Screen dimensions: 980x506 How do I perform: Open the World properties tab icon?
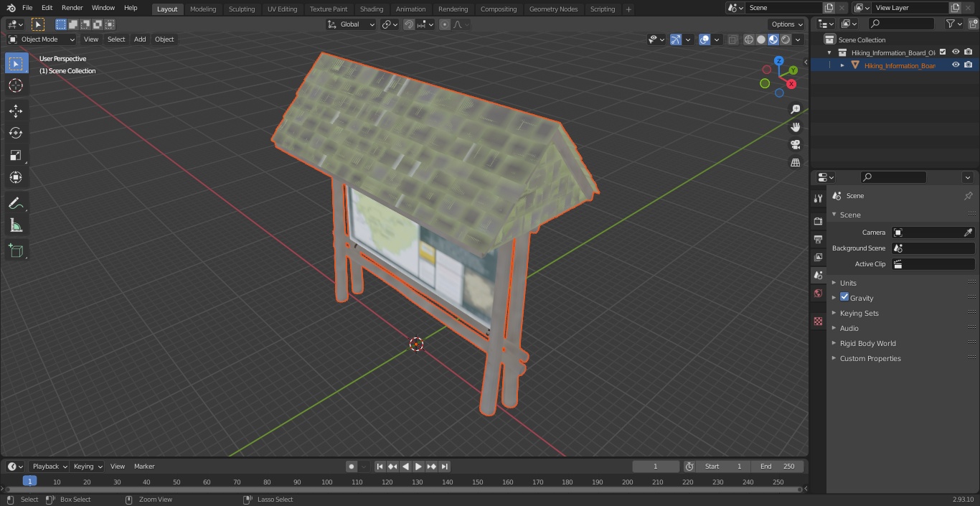(818, 294)
